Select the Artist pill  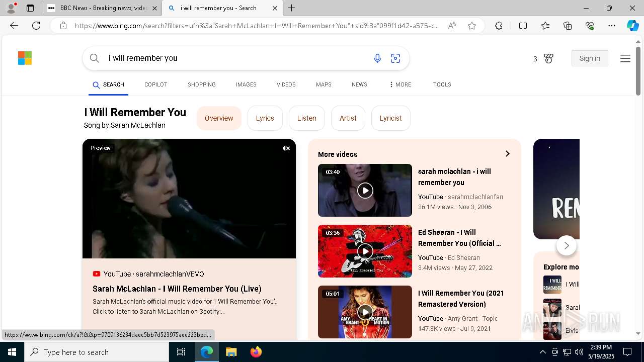(348, 118)
